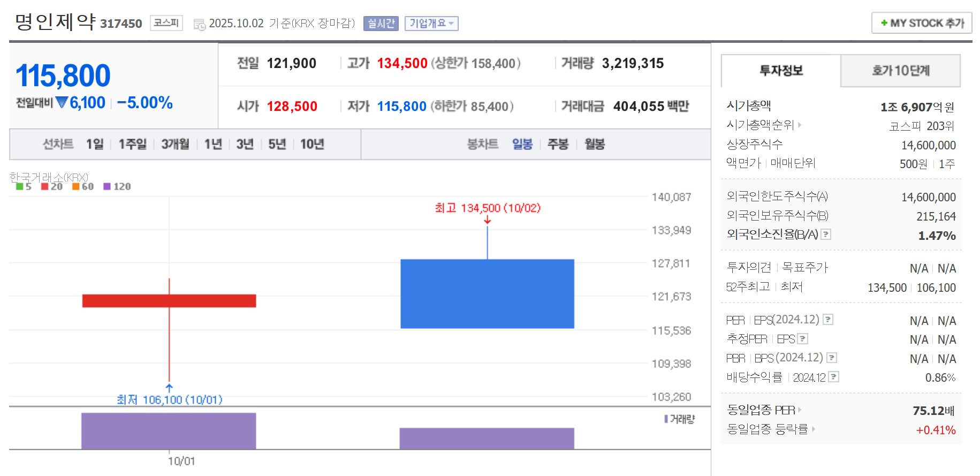This screenshot has height=476, width=980.
Task: Click the 외국인소진율 value 1.47%
Action: (x=937, y=236)
